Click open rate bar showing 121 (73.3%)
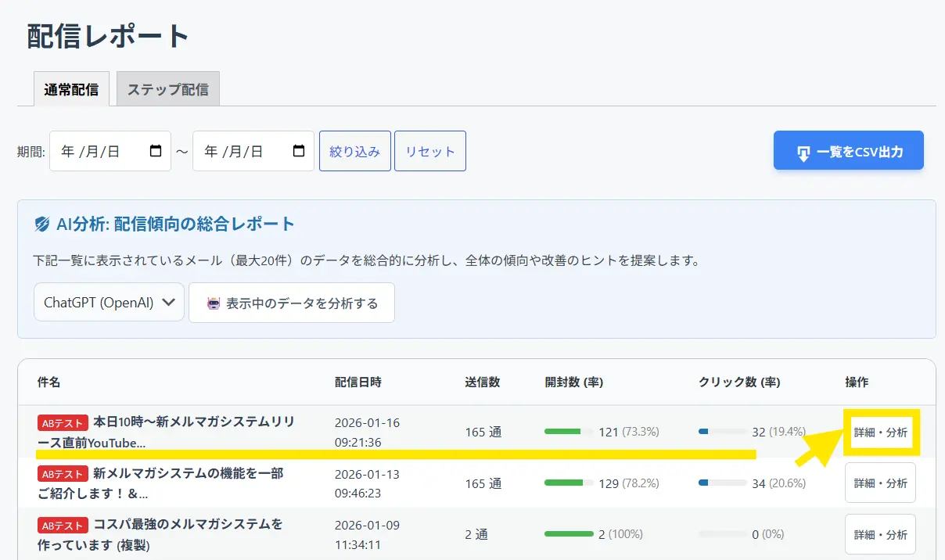The width and height of the screenshot is (945, 560). 569,432
